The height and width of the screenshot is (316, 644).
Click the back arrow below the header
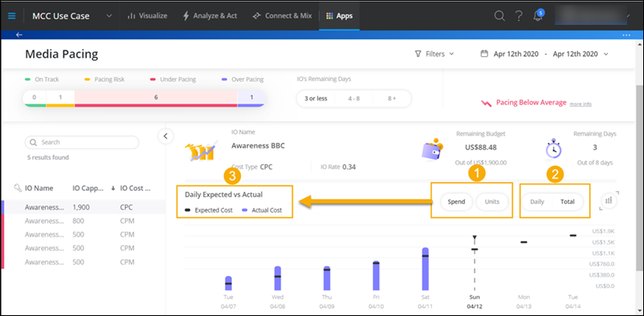19,34
